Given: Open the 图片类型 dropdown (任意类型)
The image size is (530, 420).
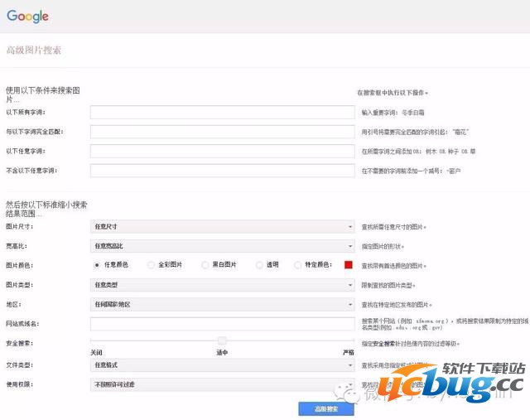Looking at the screenshot, I should (223, 285).
